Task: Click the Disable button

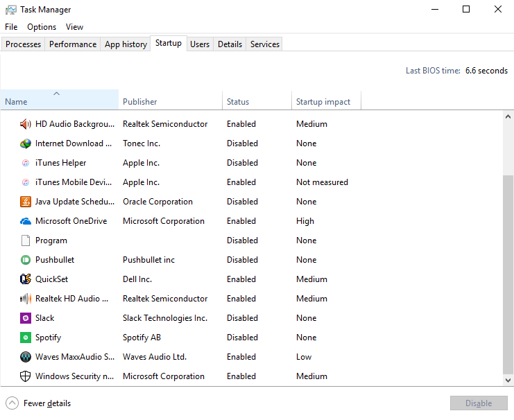Action: point(479,403)
